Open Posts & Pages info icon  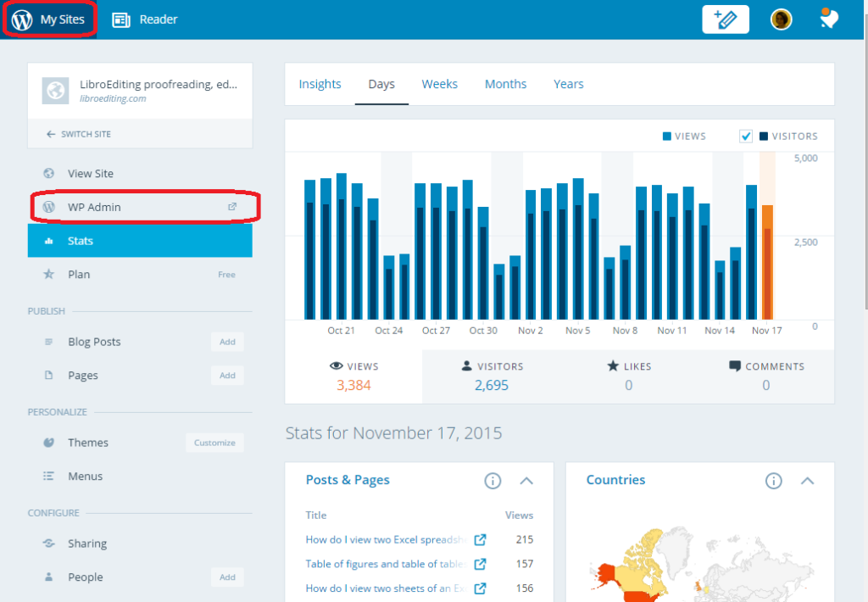(x=492, y=481)
